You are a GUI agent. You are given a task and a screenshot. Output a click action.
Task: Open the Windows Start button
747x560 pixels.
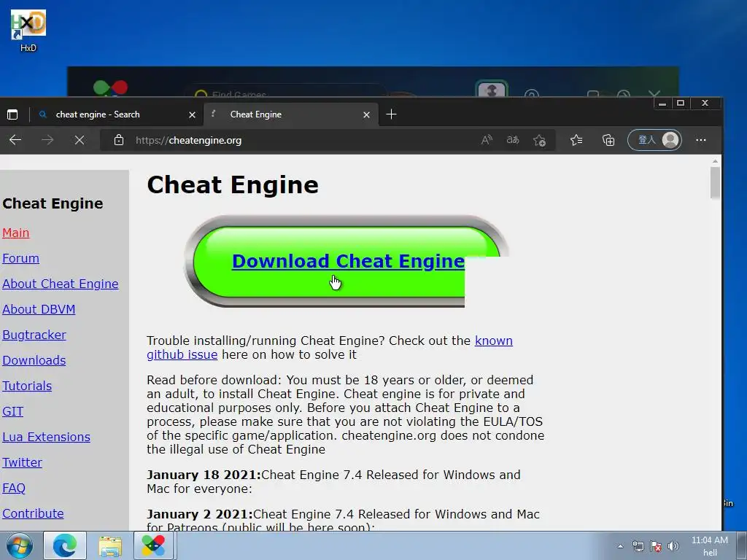[x=20, y=545]
